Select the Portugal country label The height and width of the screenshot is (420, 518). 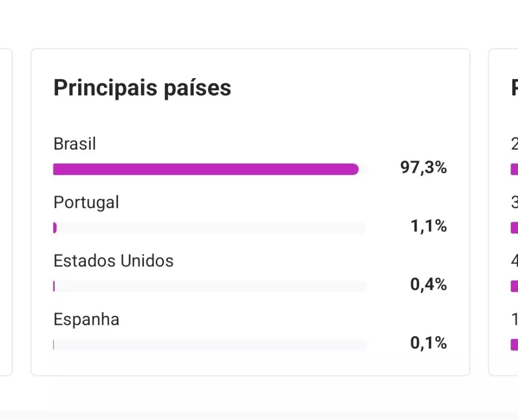[x=86, y=202]
